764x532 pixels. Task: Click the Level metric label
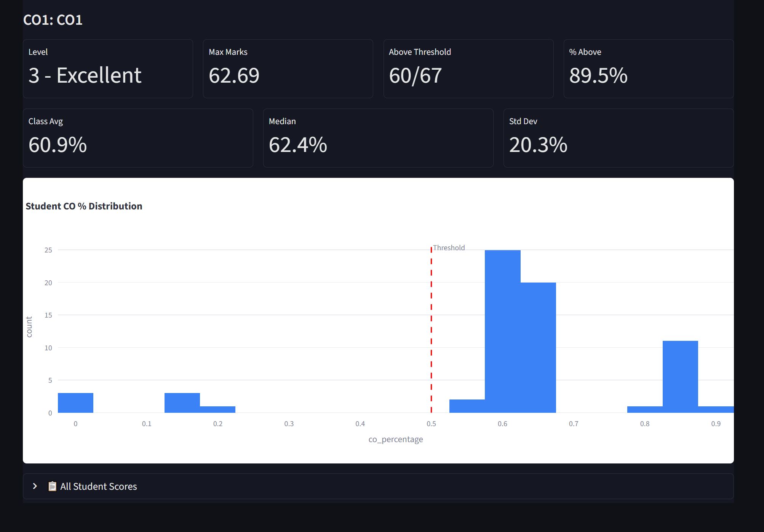pyautogui.click(x=38, y=52)
